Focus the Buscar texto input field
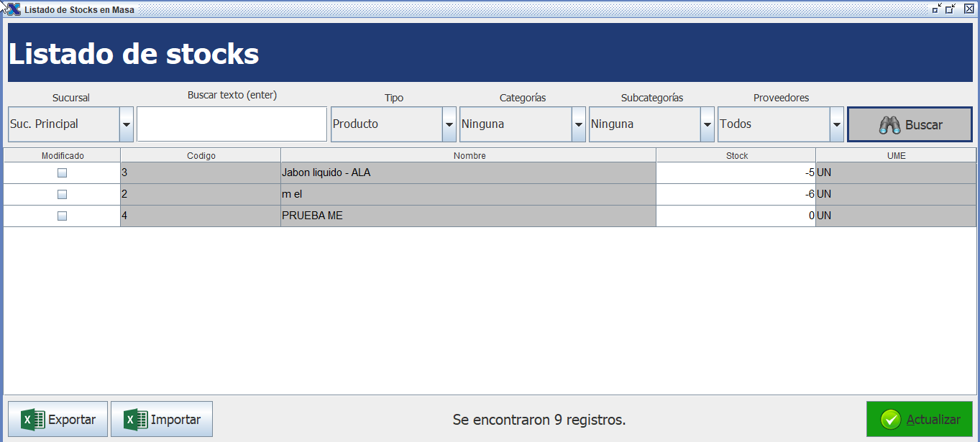Viewport: 980px width, 442px height. click(x=232, y=124)
